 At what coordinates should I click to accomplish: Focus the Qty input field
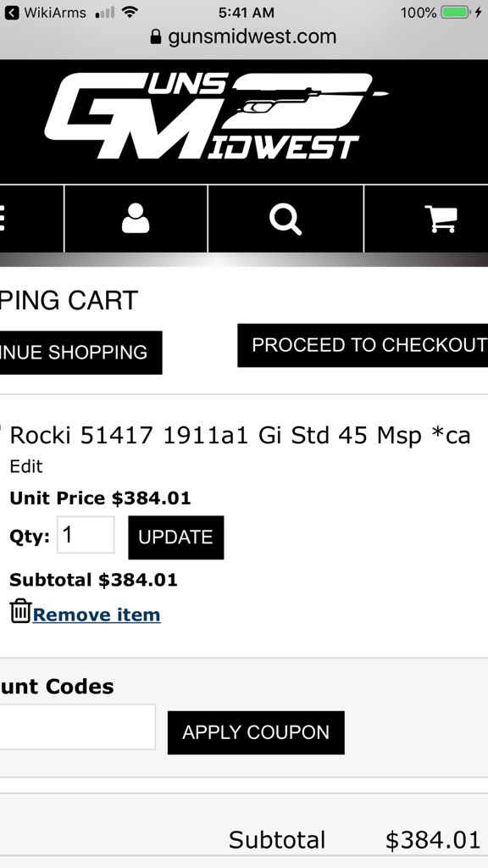coord(86,535)
